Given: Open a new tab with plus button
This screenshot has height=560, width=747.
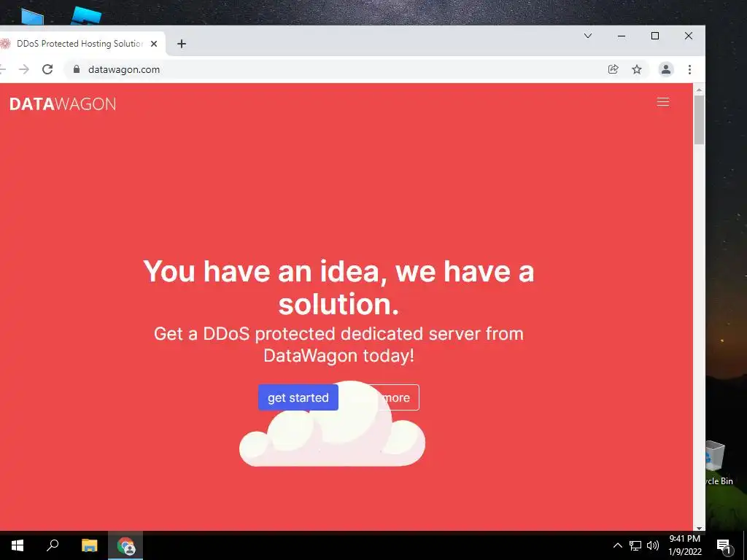Looking at the screenshot, I should pos(182,44).
